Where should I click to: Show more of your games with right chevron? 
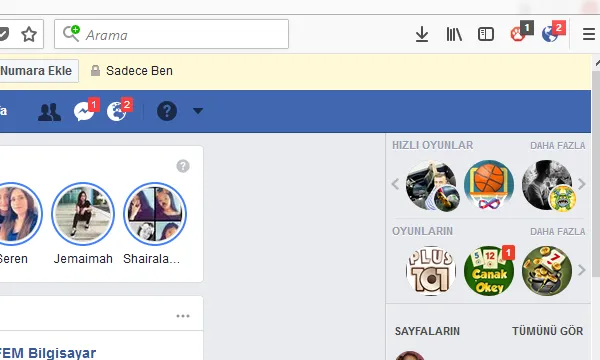tap(582, 270)
